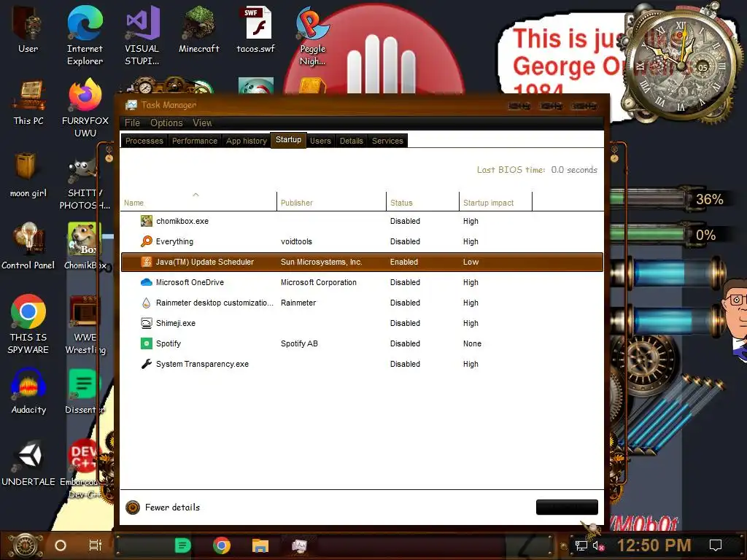The width and height of the screenshot is (747, 560).
Task: Click the Task Manager taskbar icon
Action: (299, 545)
